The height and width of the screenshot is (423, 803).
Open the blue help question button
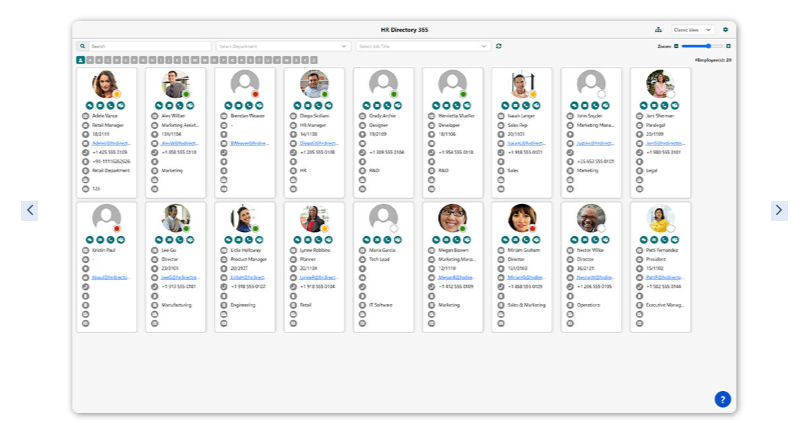pos(722,399)
